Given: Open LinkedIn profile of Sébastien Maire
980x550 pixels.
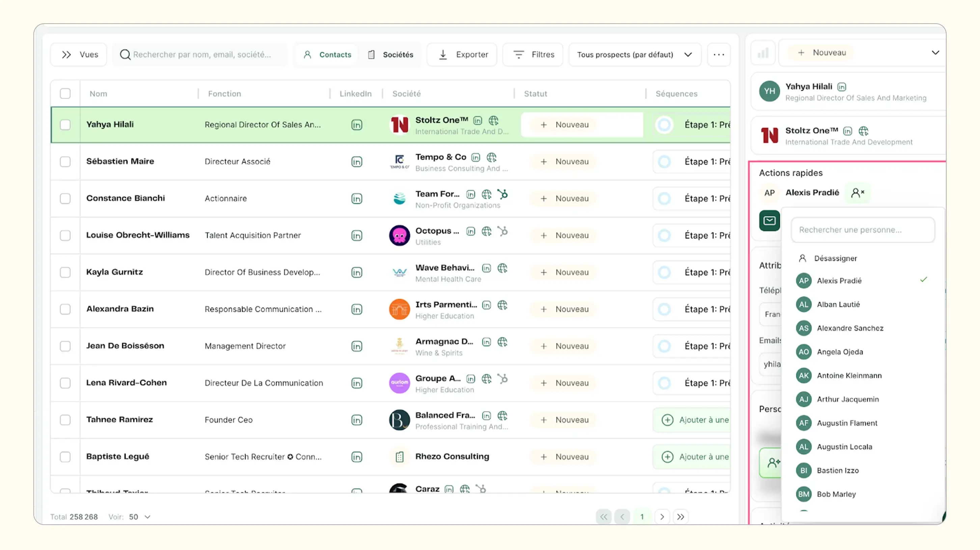Looking at the screenshot, I should [356, 162].
